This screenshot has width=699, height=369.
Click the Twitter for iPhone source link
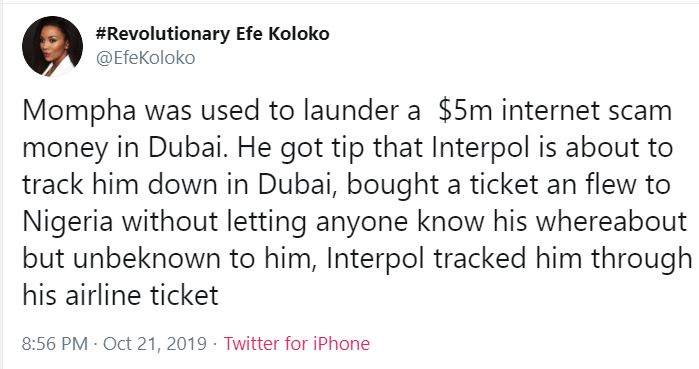[x=296, y=344]
